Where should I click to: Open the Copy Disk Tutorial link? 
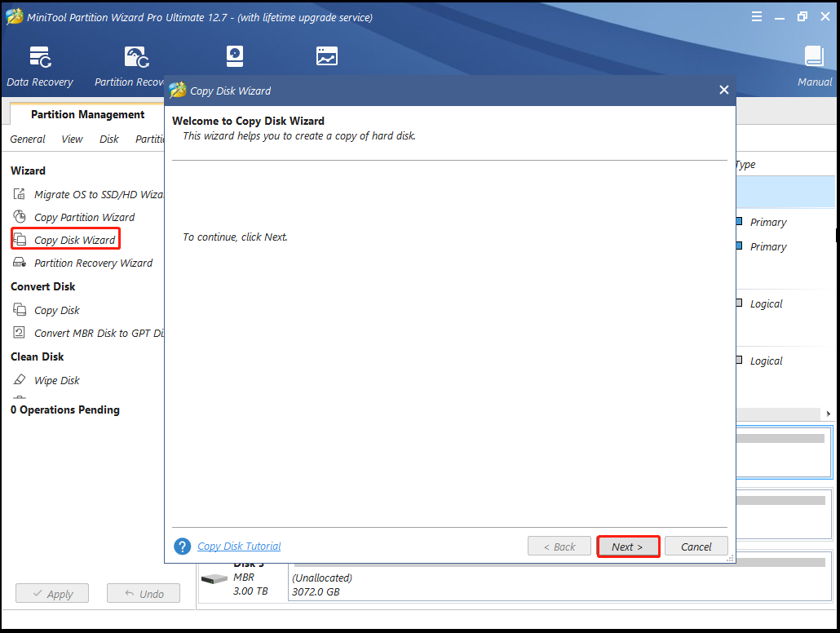click(x=239, y=547)
